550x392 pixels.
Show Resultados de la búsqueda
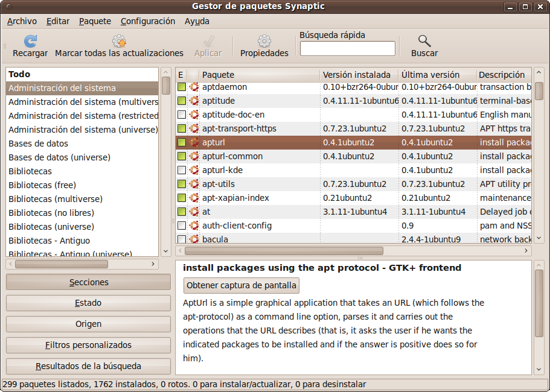click(x=88, y=366)
